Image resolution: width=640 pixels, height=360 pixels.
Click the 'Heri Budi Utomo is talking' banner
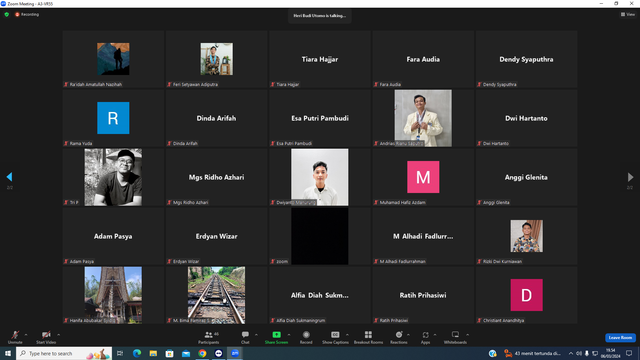pyautogui.click(x=320, y=16)
